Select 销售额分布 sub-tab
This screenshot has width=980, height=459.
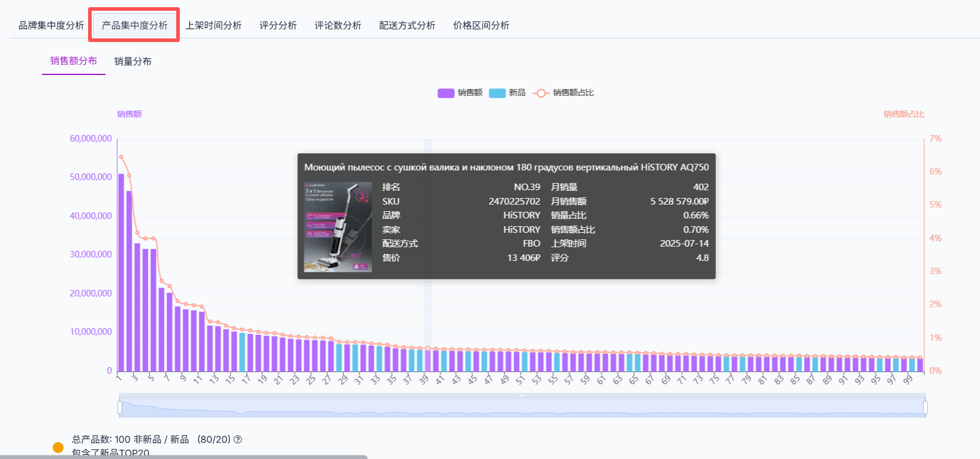click(x=74, y=61)
